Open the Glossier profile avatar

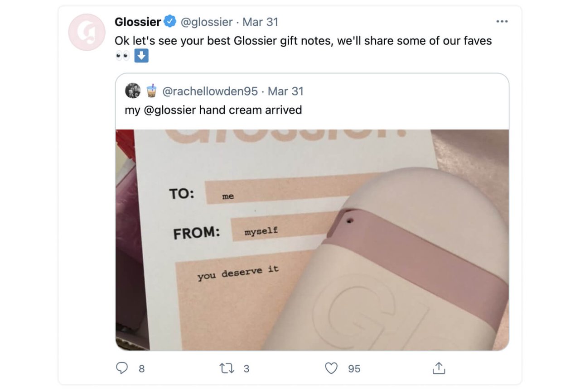tap(87, 32)
